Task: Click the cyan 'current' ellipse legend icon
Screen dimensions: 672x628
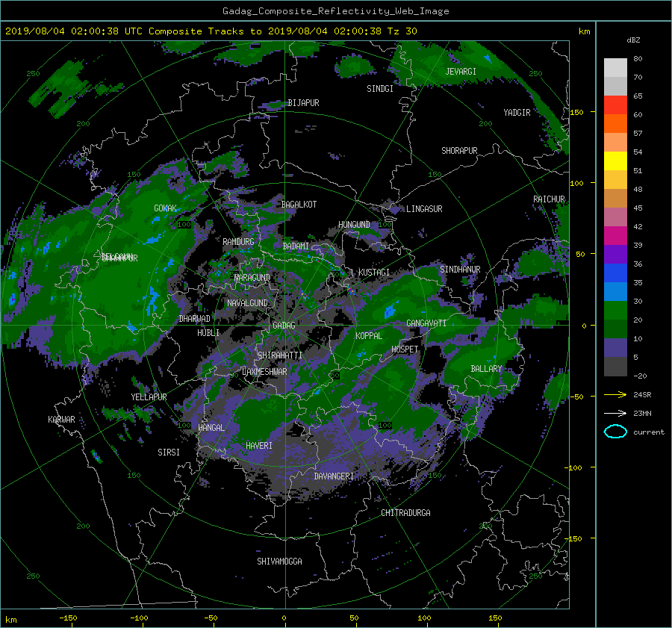Action: [615, 432]
